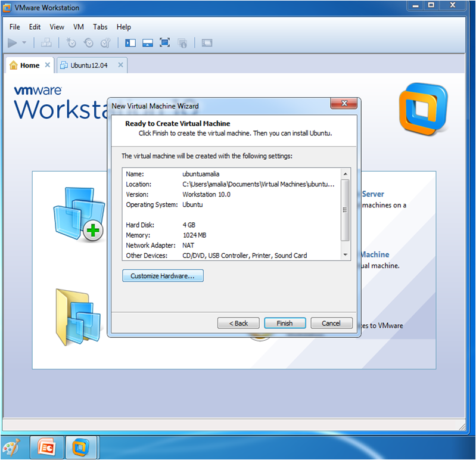Click the Open a Virtual Machine folder icon

78,318
